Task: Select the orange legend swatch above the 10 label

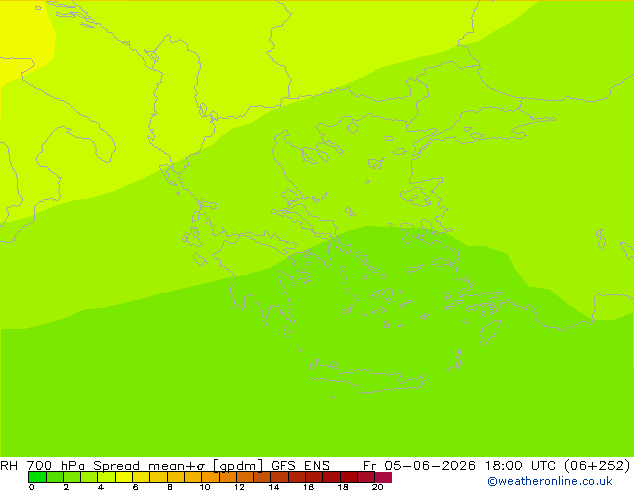Action: tap(210, 477)
